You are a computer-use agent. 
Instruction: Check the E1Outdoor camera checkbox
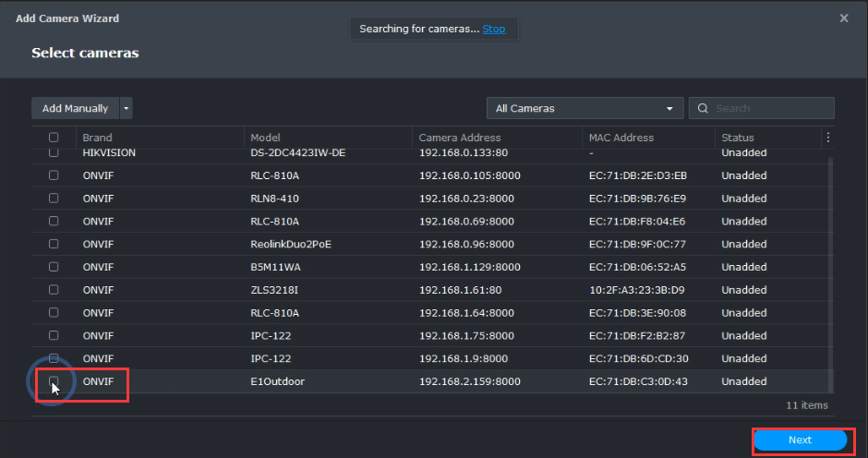54,381
